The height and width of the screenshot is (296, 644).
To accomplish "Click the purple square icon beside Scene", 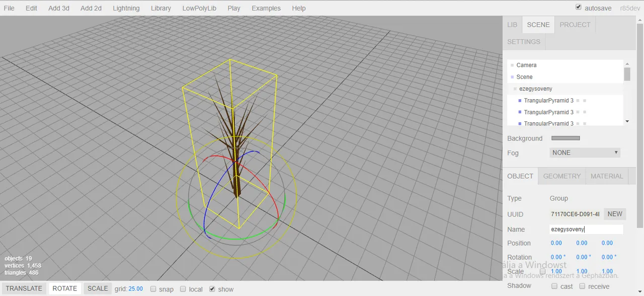I will 512,77.
